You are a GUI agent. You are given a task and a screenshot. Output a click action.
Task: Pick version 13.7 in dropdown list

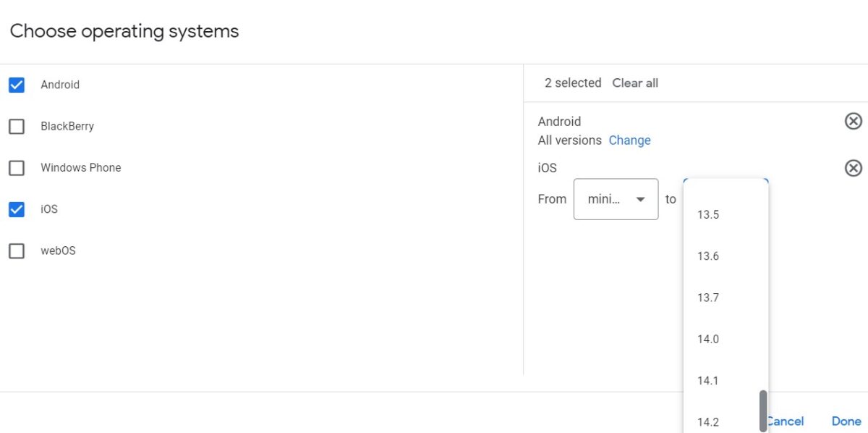pyautogui.click(x=708, y=298)
